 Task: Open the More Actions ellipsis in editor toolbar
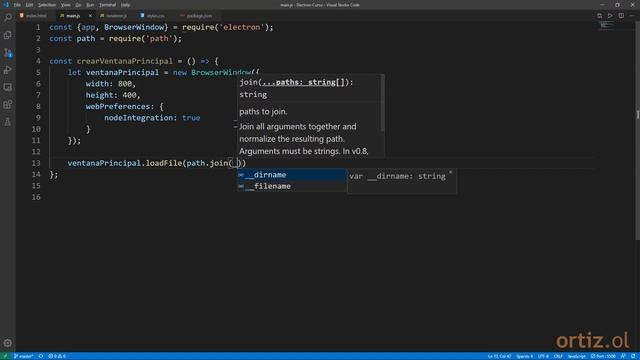(x=632, y=16)
